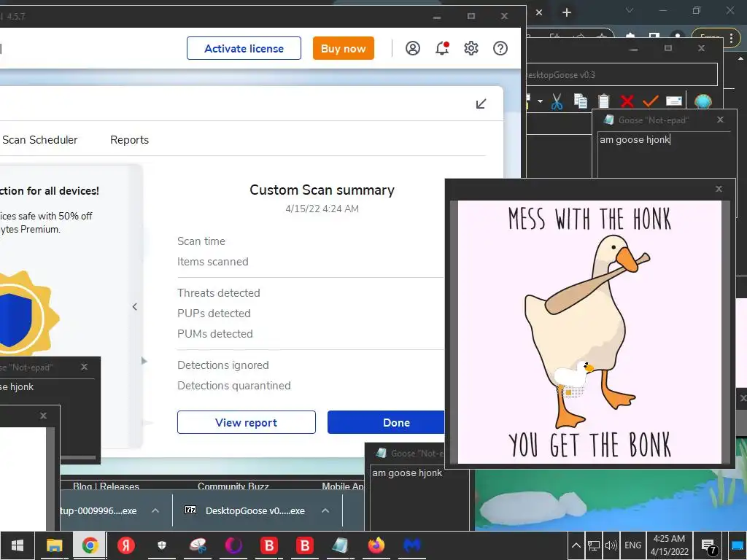Image resolution: width=747 pixels, height=560 pixels.
Task: Open the Chrome tab search chevron
Action: click(x=630, y=10)
